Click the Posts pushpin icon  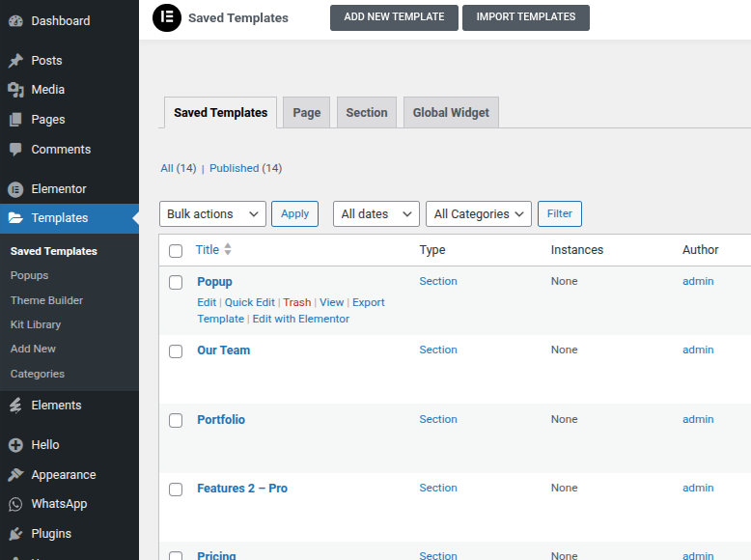pos(15,61)
